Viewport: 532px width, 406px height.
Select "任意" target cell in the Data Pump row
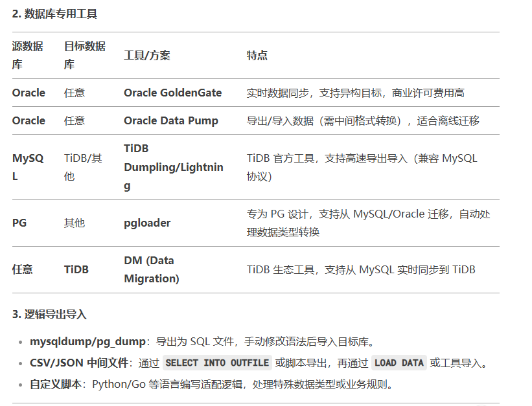(x=75, y=120)
